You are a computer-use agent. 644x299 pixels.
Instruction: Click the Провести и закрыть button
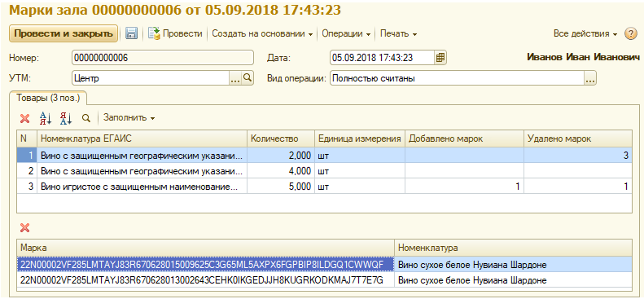tap(64, 33)
